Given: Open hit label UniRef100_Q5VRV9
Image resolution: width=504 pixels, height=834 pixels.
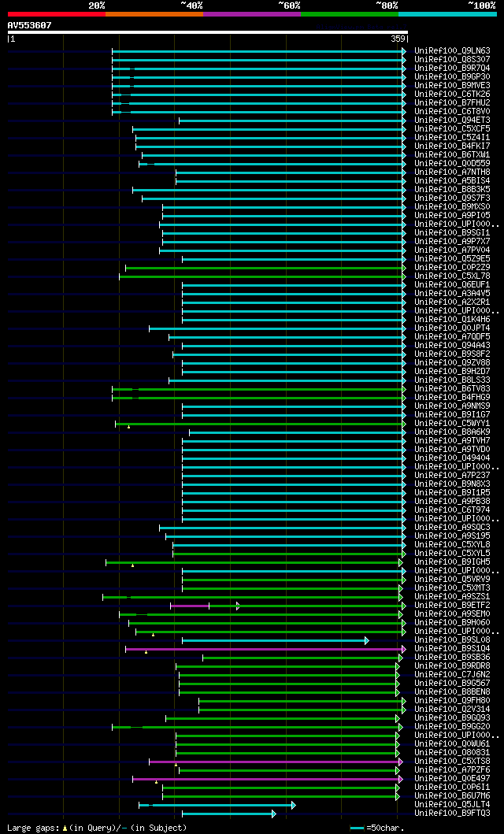Looking at the screenshot, I should (x=453, y=579).
